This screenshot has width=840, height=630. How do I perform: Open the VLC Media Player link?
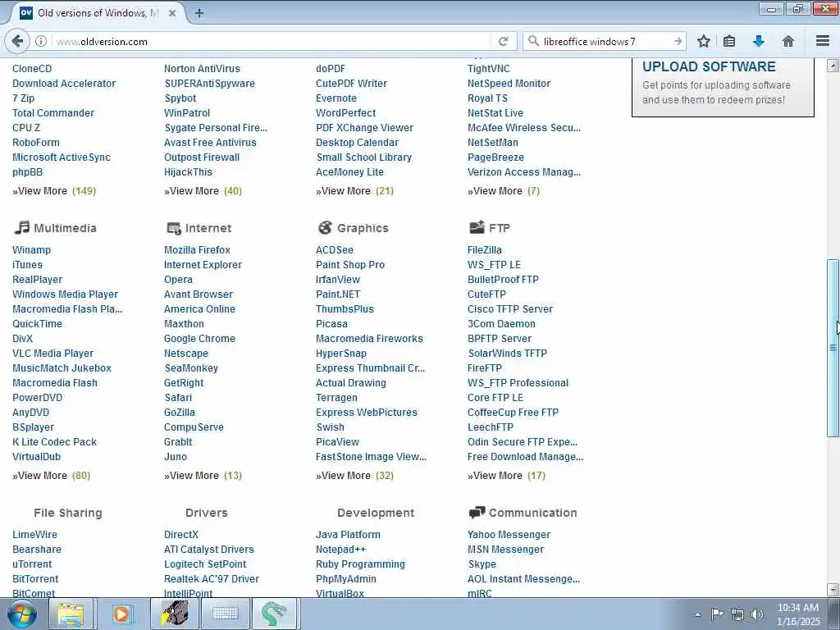53,353
